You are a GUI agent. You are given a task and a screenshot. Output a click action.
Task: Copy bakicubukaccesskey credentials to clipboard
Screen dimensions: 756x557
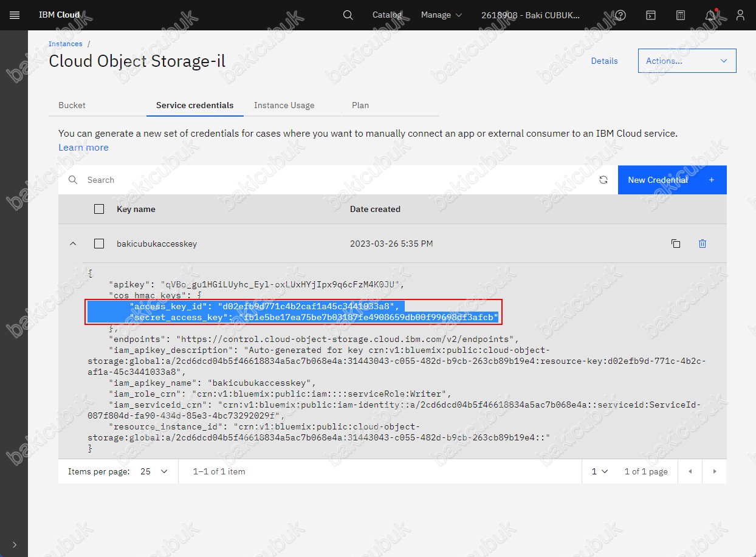click(x=675, y=244)
